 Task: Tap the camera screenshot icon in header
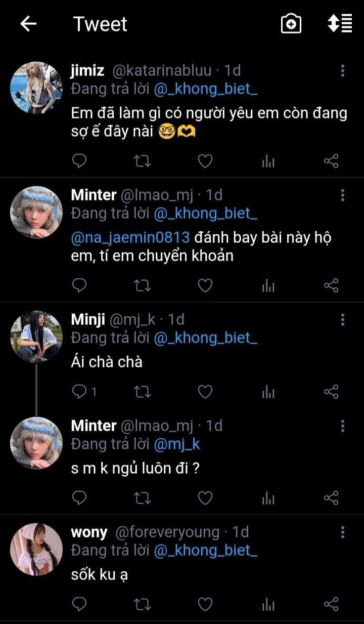tap(291, 24)
